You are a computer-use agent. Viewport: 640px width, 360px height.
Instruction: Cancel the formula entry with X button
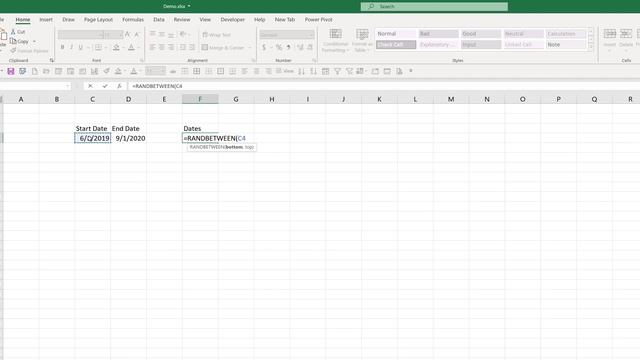click(x=90, y=86)
